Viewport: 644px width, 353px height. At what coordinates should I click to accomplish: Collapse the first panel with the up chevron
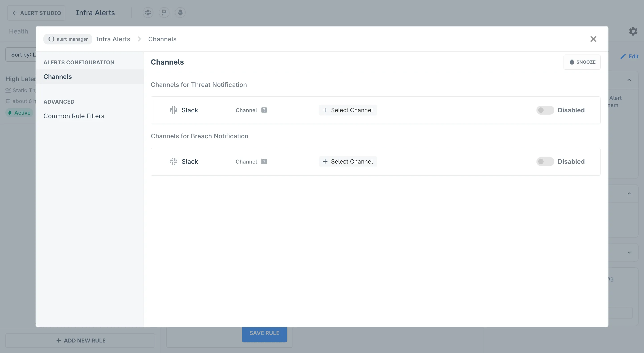pyautogui.click(x=629, y=80)
